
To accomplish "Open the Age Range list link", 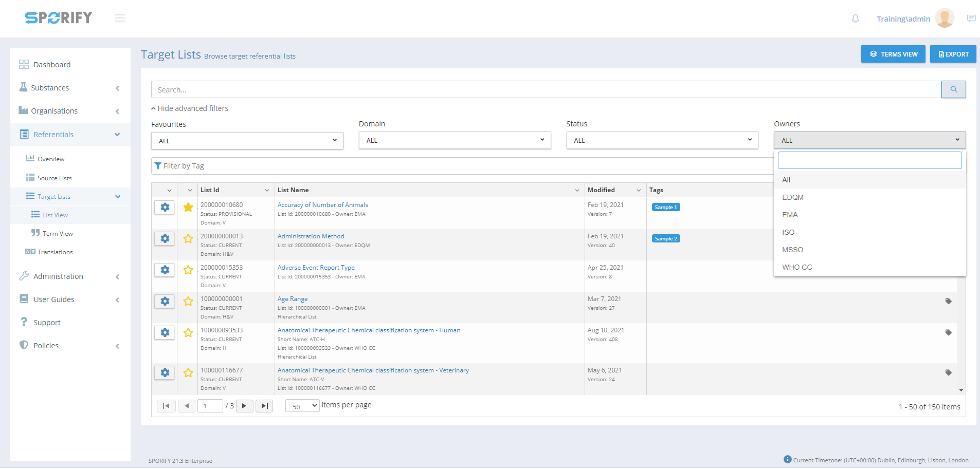I will 293,299.
